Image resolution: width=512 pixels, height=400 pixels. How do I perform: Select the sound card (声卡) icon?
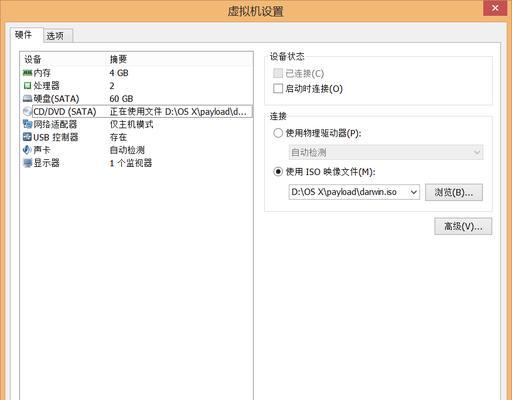(27, 150)
